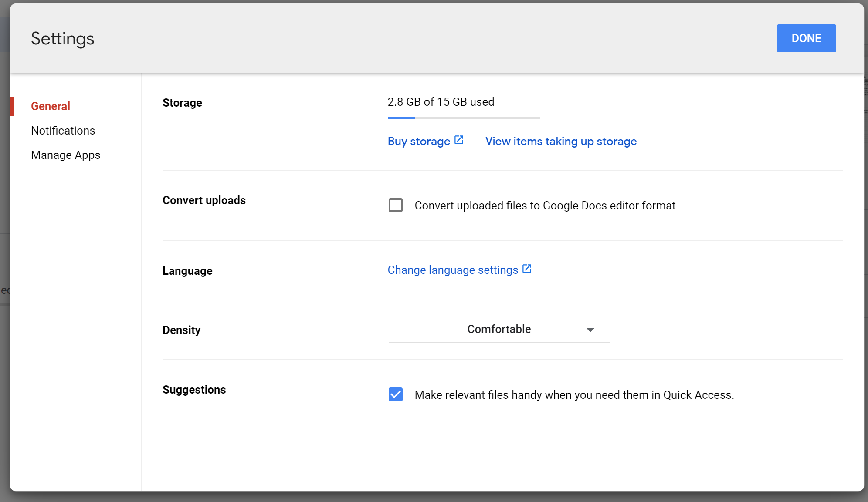This screenshot has width=868, height=502.
Task: Click the Manage Apps menu item
Action: 66,154
